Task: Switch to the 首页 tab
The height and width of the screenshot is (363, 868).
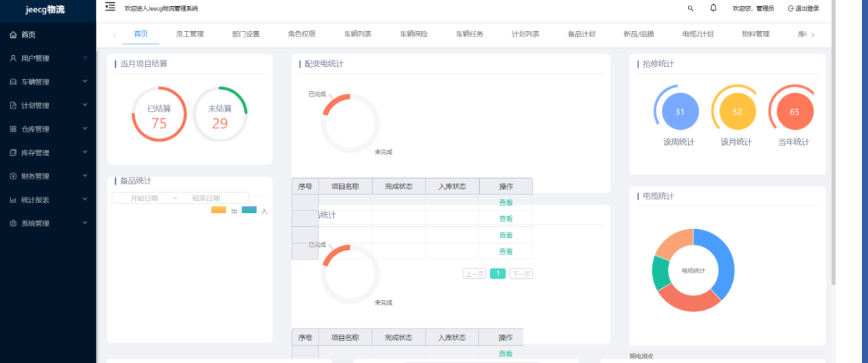Action: pos(141,34)
